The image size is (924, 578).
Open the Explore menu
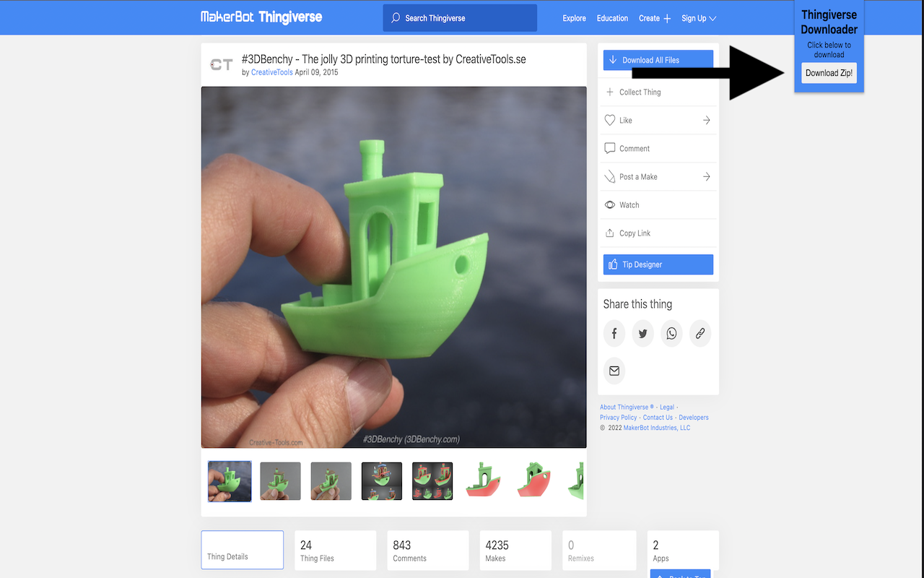click(575, 18)
